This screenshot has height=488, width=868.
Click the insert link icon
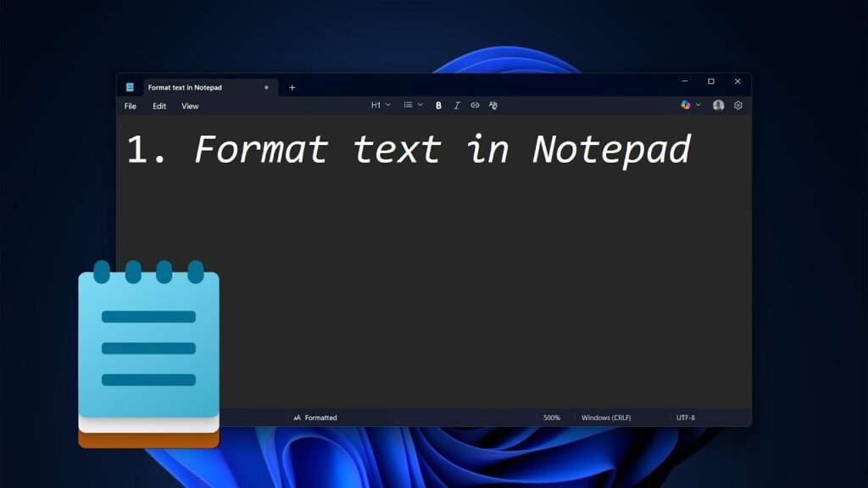tap(475, 105)
